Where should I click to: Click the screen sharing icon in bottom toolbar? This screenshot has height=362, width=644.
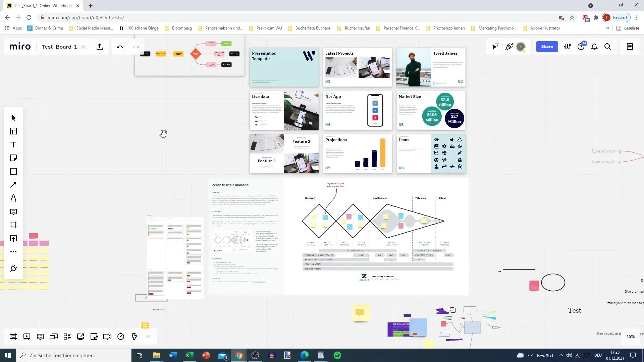point(80,337)
